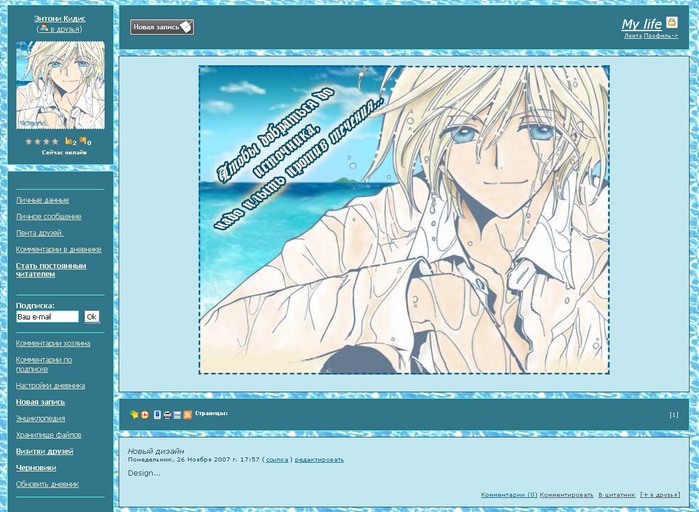Click [+ в друзья] under the post

660,495
